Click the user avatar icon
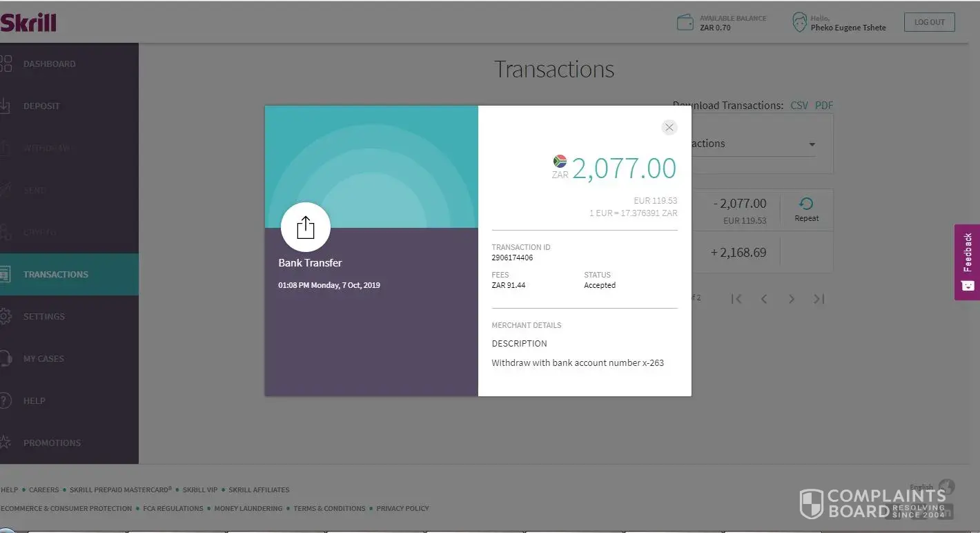The width and height of the screenshot is (980, 533). (800, 23)
